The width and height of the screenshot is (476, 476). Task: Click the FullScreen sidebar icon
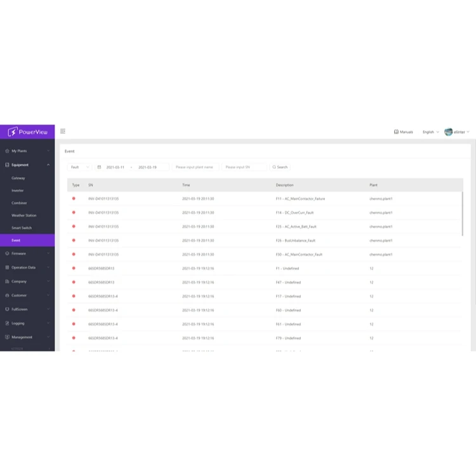[7, 309]
